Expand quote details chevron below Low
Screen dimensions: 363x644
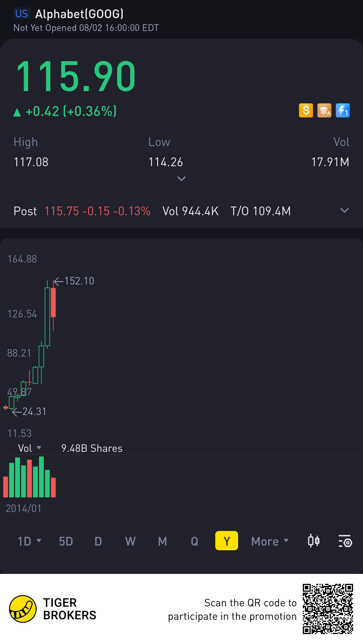coord(181,179)
